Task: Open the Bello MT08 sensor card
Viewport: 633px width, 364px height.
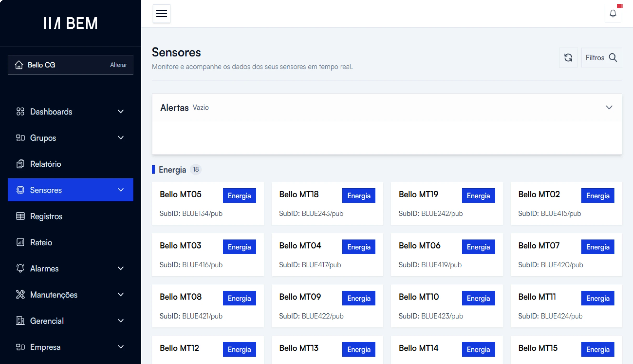Action: coord(208,306)
